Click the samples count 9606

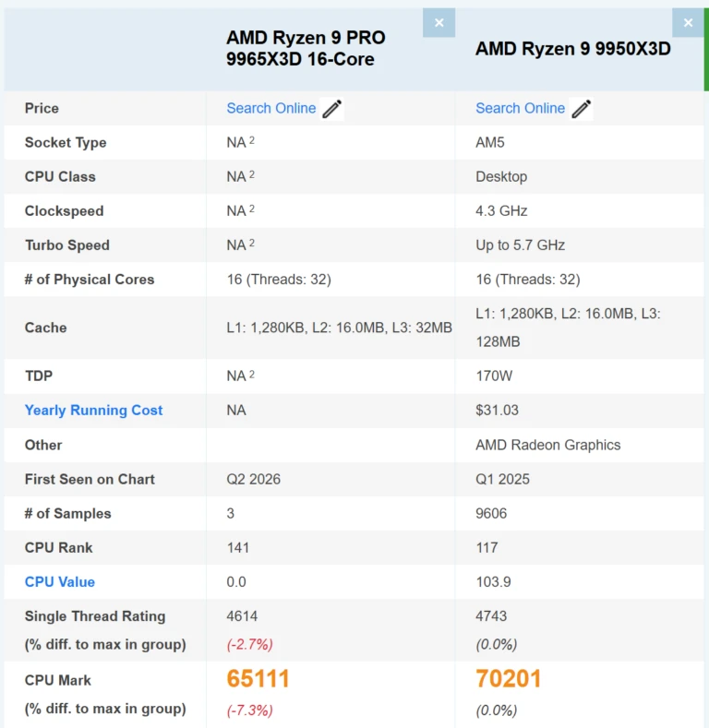[x=491, y=514]
